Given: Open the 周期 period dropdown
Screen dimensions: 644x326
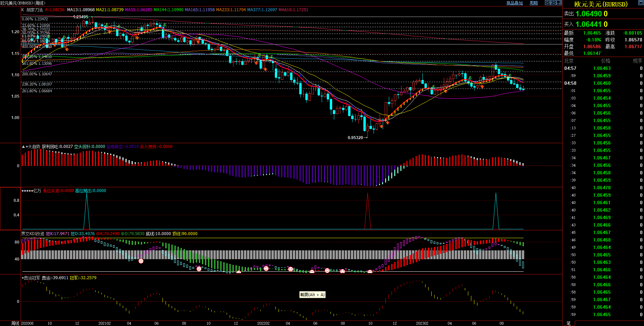Looking at the screenshot, I should 534,3.
